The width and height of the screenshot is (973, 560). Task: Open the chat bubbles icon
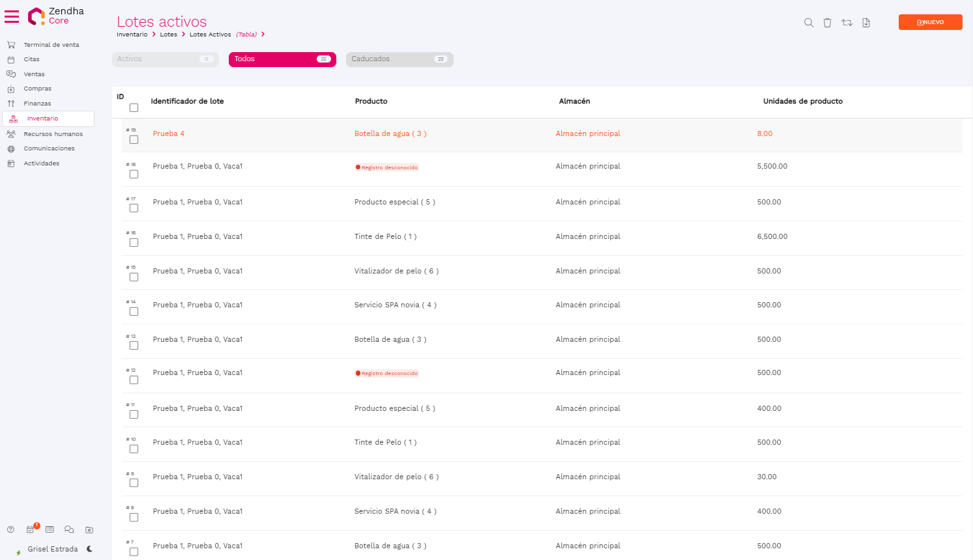point(69,530)
